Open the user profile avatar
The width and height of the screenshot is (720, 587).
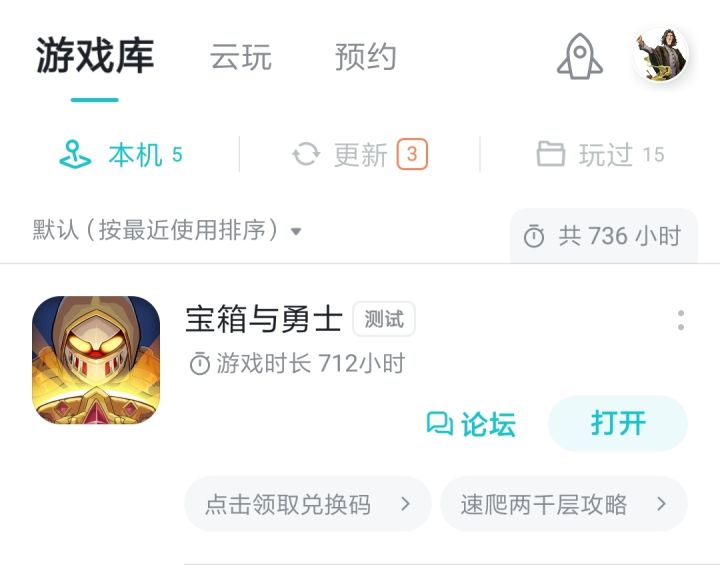661,55
